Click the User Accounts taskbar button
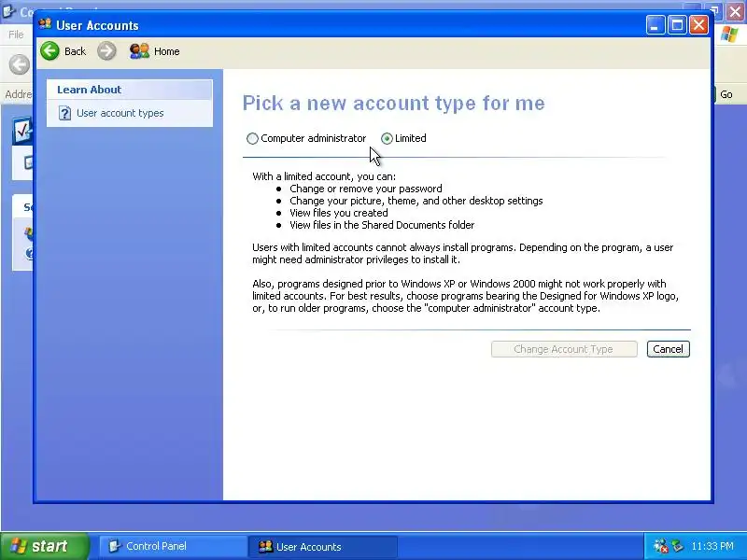Image resolution: width=747 pixels, height=560 pixels. point(322,547)
